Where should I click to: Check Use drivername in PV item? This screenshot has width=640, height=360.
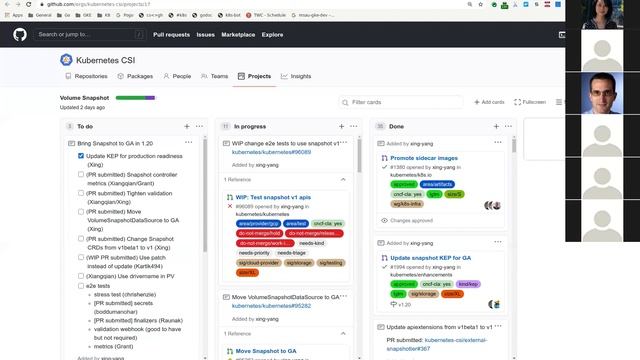81,276
